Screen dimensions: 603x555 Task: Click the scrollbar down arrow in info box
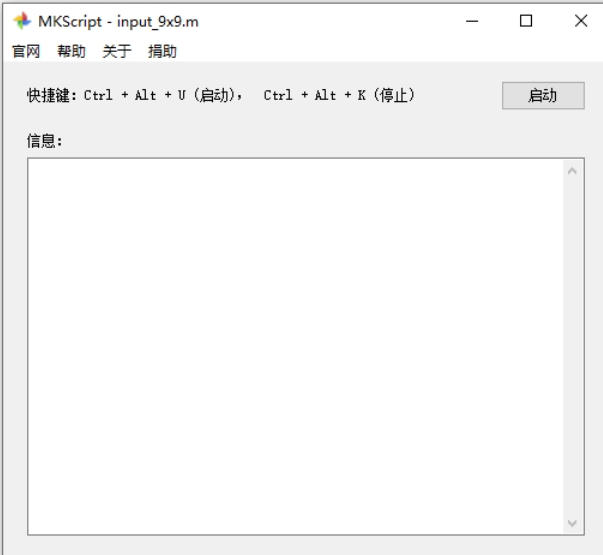(x=572, y=522)
